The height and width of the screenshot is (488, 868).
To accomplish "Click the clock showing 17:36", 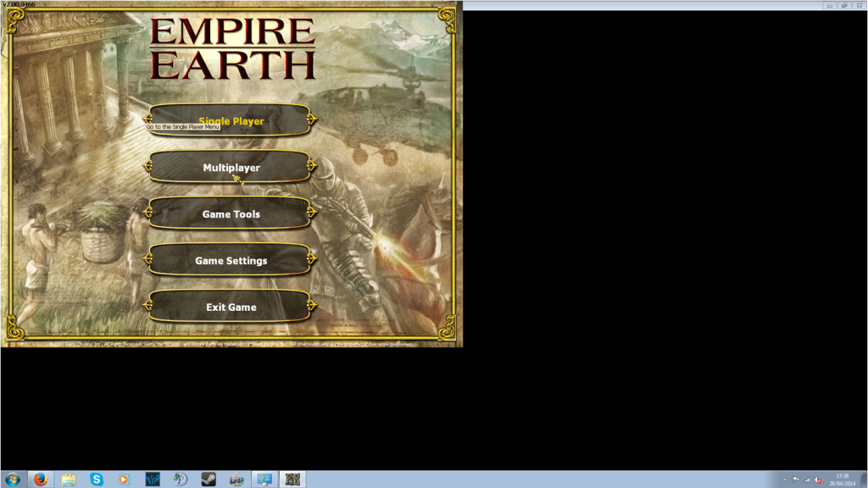I will click(x=843, y=480).
